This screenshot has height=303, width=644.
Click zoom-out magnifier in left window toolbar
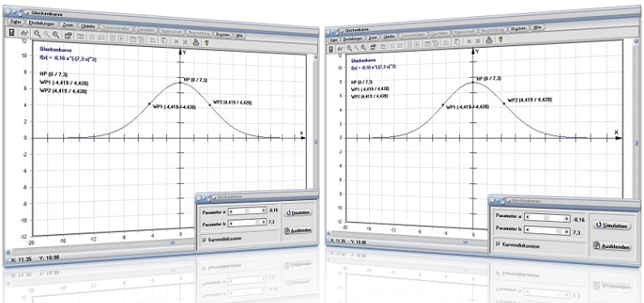56,35
